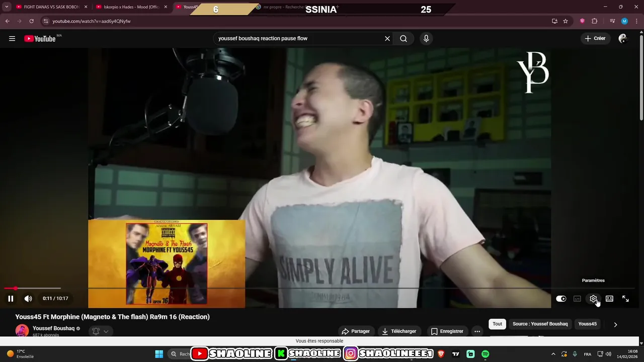Select the Tout filter chip
The width and height of the screenshot is (644, 362).
pyautogui.click(x=498, y=324)
